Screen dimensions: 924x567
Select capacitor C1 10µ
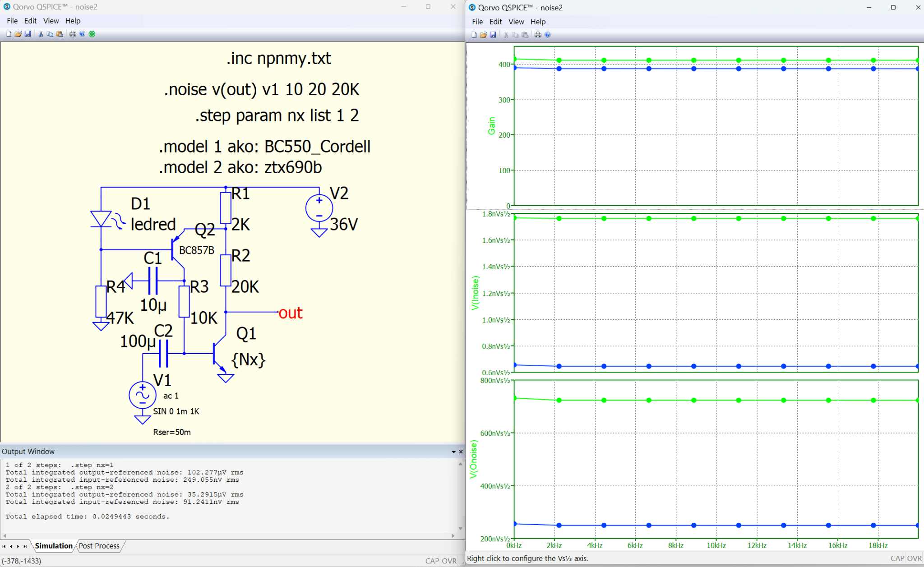(x=153, y=281)
